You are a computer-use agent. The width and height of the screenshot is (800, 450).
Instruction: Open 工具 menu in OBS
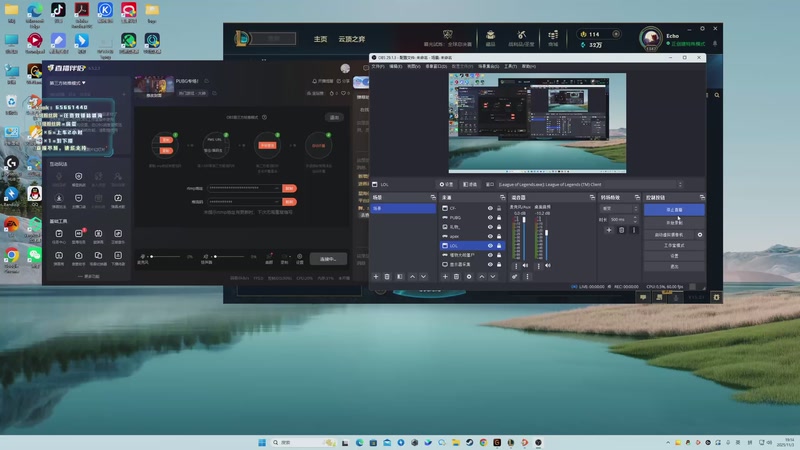click(510, 66)
